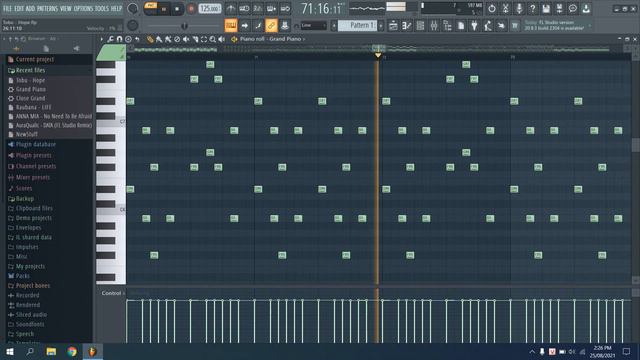Open the touch controller hand icon
The width and height of the screenshot is (640, 360).
tap(501, 26)
